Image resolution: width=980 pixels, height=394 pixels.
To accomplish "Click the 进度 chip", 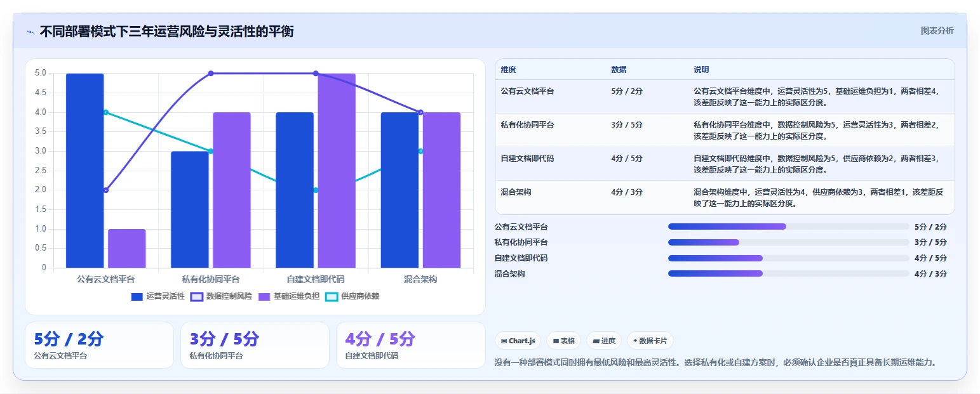I will [x=604, y=341].
